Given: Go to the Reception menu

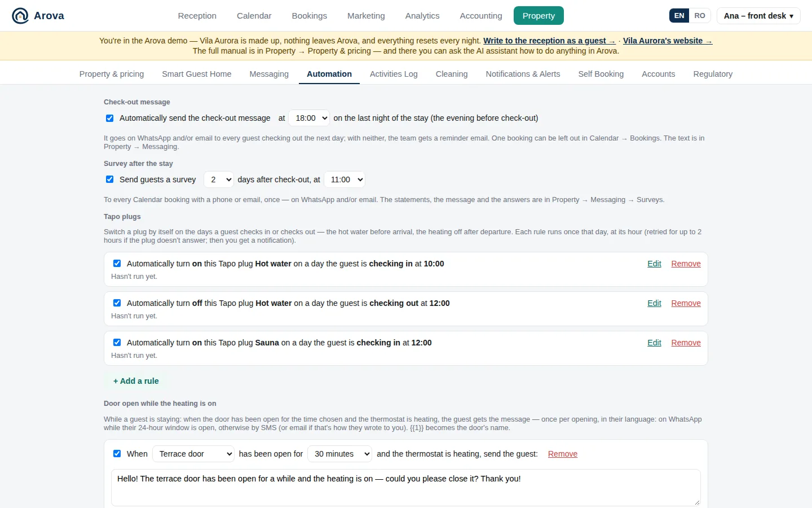Looking at the screenshot, I should coord(197,16).
